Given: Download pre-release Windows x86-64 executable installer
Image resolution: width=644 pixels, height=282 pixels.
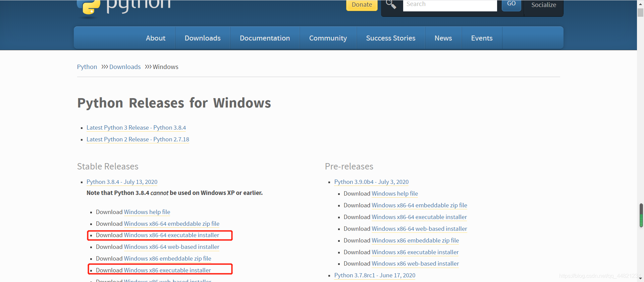Looking at the screenshot, I should click(x=419, y=217).
